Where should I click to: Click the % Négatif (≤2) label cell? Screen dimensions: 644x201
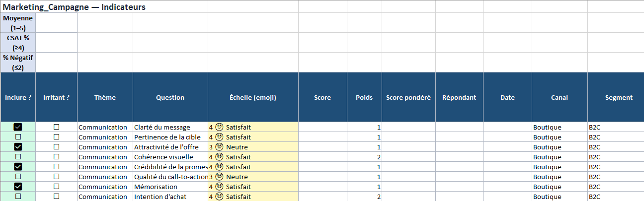pos(18,63)
